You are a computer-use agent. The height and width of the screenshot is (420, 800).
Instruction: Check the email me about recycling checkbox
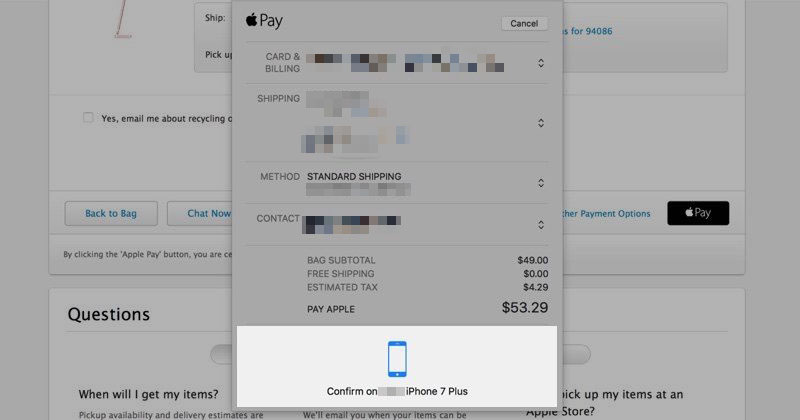(x=88, y=118)
